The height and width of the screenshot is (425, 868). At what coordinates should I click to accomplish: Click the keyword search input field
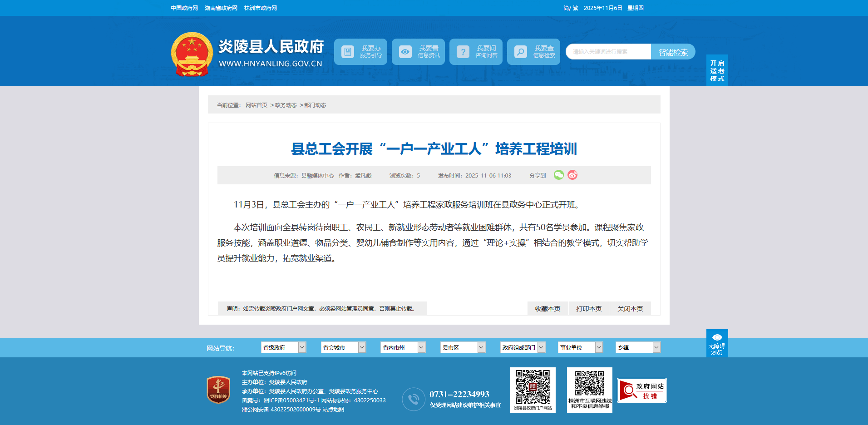[608, 52]
